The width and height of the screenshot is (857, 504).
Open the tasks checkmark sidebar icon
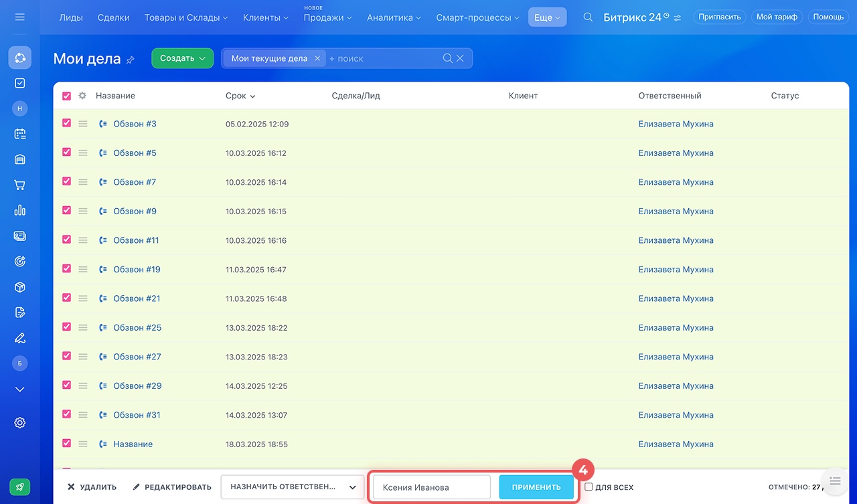19,83
